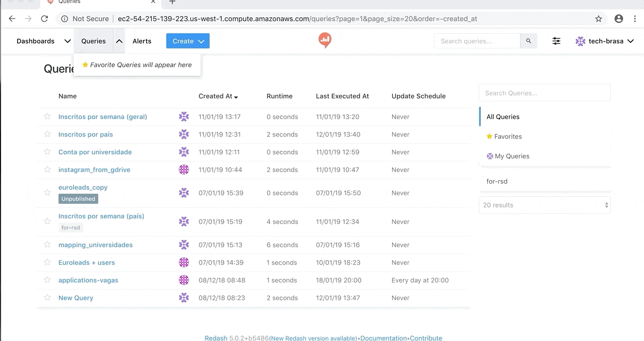Click the avatar beside instagram_from_gdrive
Screen dimensions: 644x341
[x=184, y=169]
